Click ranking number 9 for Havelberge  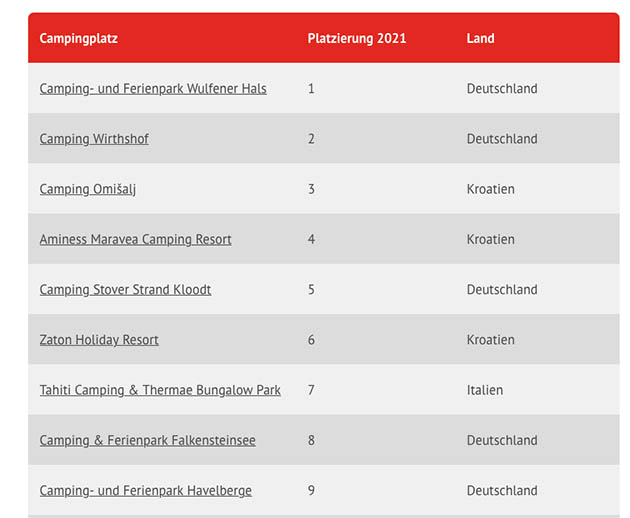(x=311, y=490)
